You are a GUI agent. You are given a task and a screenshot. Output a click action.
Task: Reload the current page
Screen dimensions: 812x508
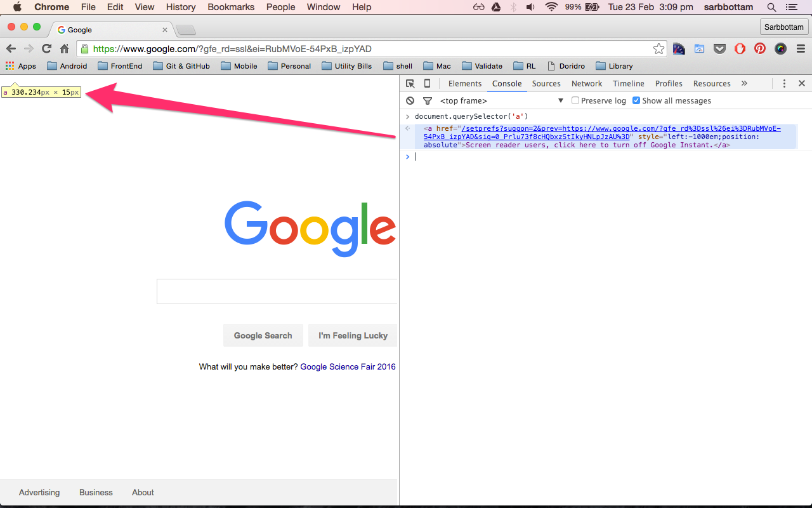point(46,49)
